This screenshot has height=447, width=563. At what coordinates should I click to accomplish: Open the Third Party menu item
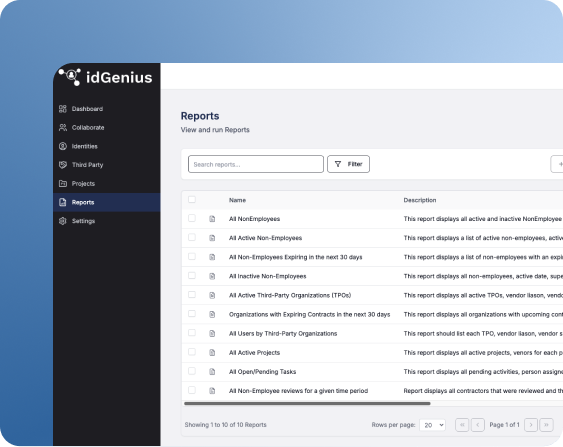coord(107,165)
